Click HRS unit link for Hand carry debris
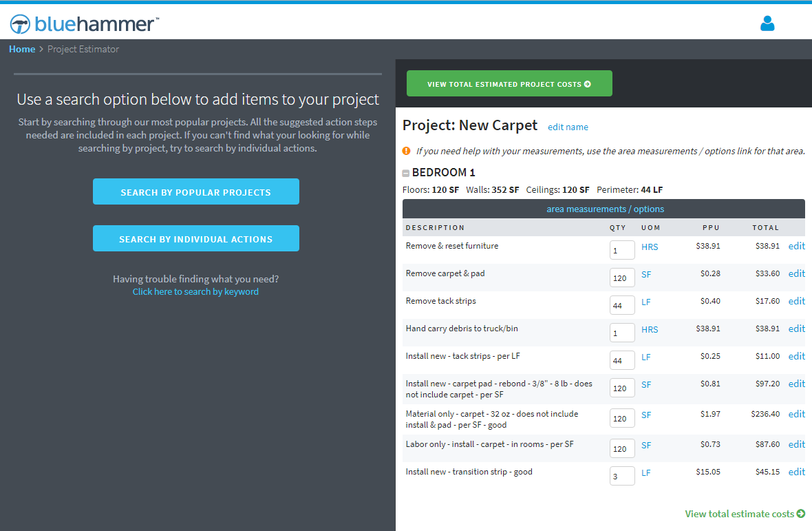Viewport: 812px width, 531px height. tap(650, 329)
